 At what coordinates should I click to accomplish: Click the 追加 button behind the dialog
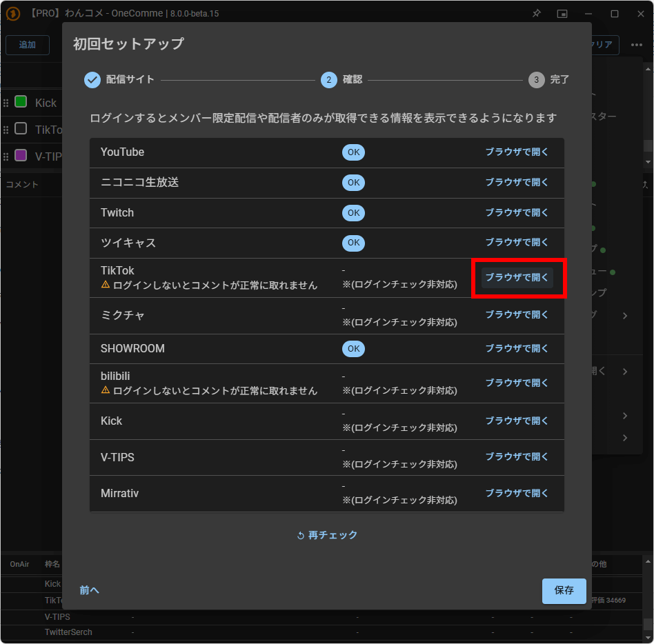[28, 45]
